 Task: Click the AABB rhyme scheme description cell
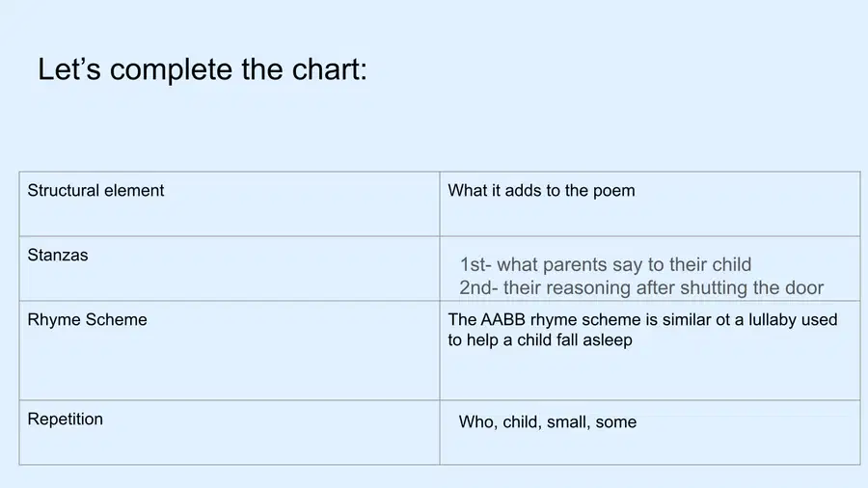[x=650, y=351]
